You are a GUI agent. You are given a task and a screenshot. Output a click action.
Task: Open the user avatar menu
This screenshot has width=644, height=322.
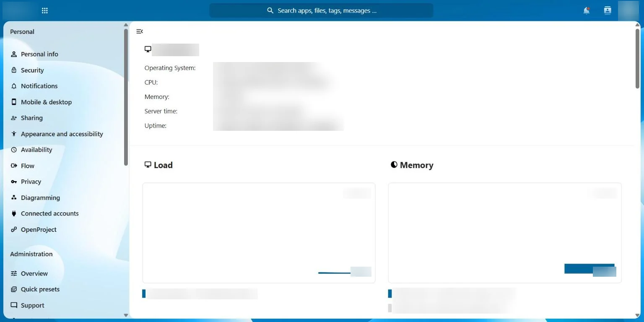pyautogui.click(x=628, y=11)
